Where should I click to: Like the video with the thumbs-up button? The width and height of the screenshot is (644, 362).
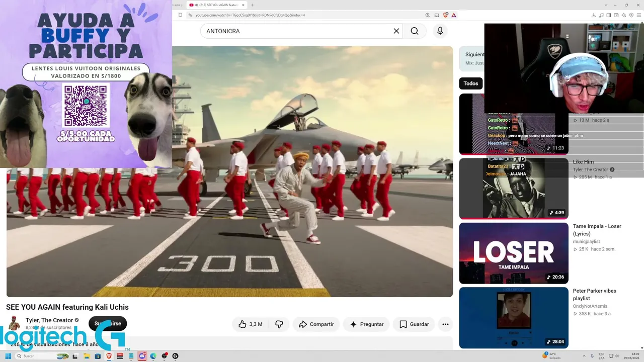[251, 324]
